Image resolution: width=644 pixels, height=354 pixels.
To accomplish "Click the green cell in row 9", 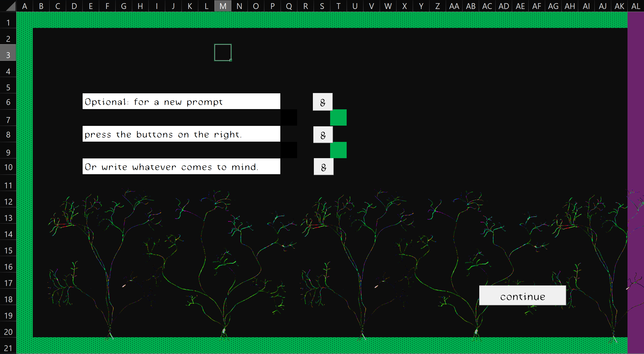I will point(338,150).
